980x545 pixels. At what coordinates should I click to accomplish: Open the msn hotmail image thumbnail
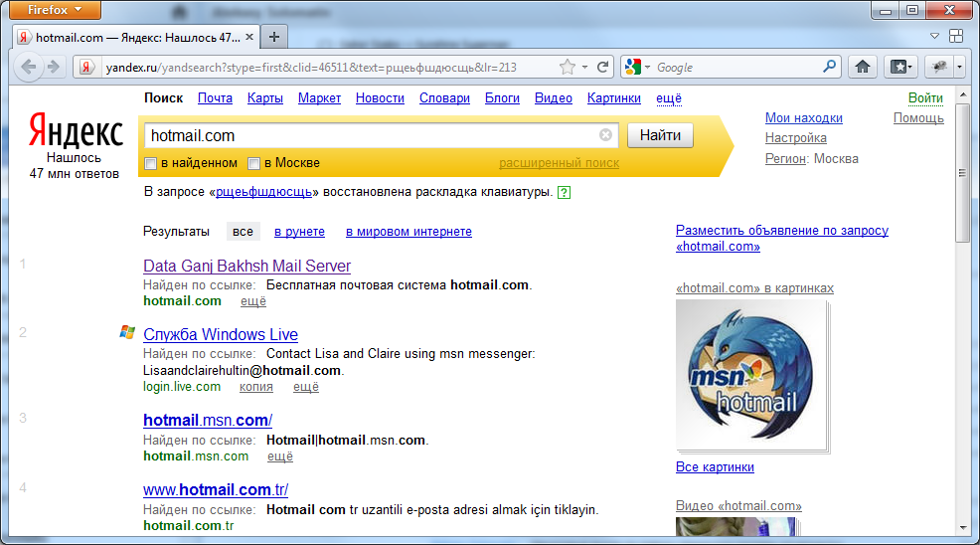(x=751, y=374)
